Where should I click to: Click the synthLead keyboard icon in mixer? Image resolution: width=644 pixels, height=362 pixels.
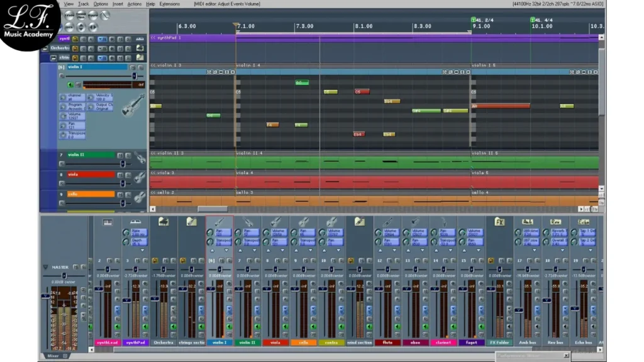point(108,222)
